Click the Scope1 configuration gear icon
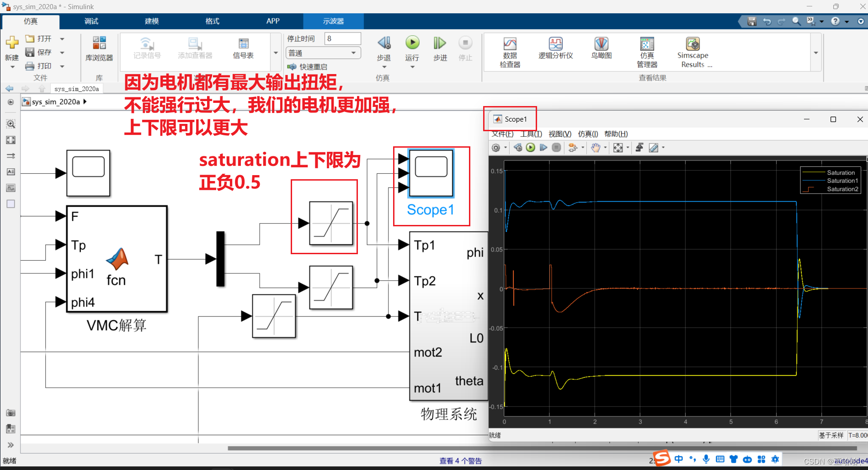The width and height of the screenshot is (868, 470). click(x=496, y=147)
